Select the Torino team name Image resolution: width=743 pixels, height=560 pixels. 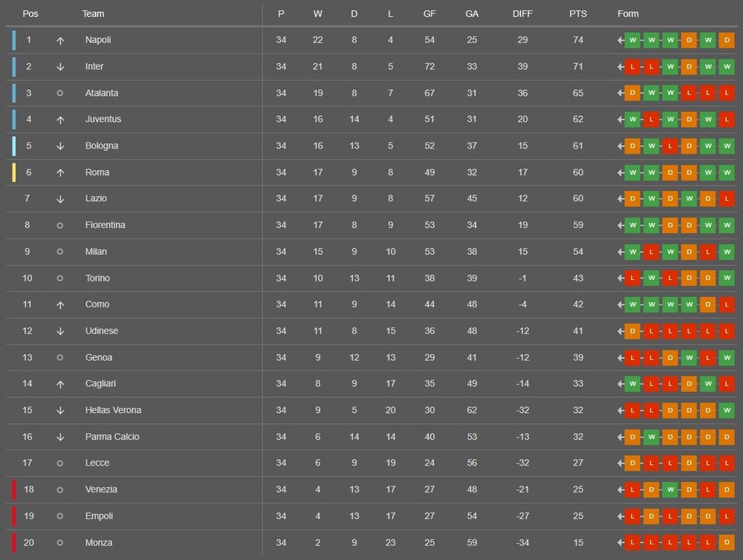(x=97, y=278)
